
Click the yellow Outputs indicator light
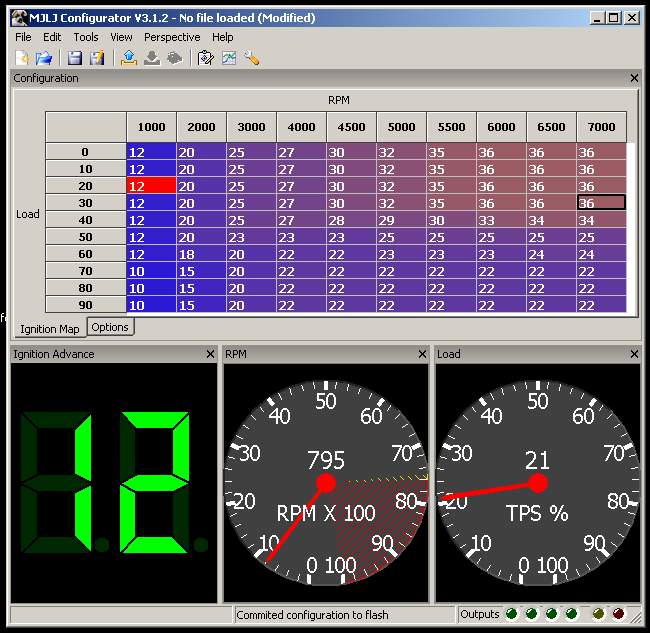click(598, 614)
